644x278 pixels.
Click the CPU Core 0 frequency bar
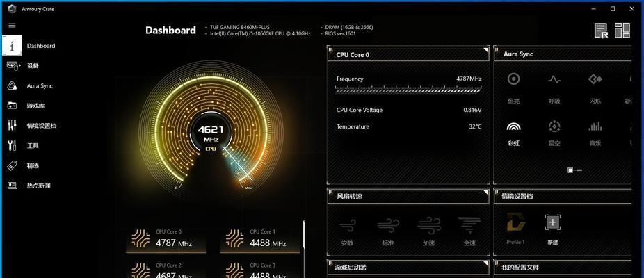tap(408, 90)
